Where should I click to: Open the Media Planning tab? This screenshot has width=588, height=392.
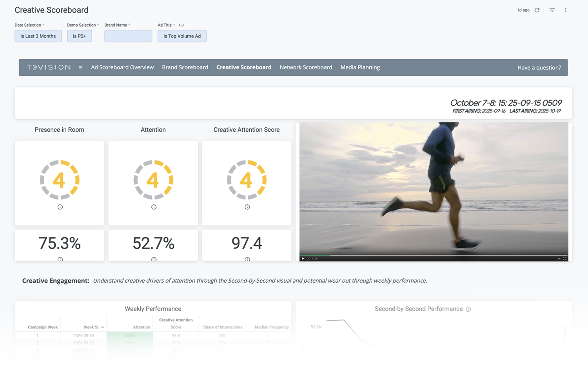pos(360,67)
